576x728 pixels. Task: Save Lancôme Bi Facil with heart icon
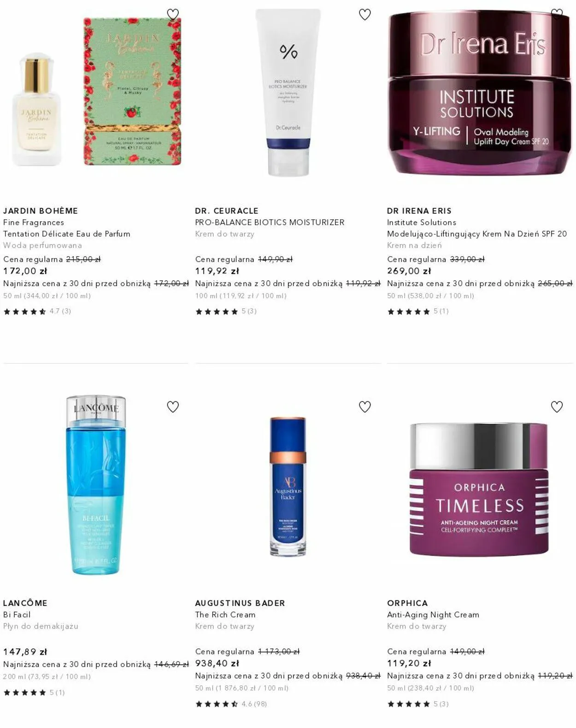pyautogui.click(x=173, y=407)
